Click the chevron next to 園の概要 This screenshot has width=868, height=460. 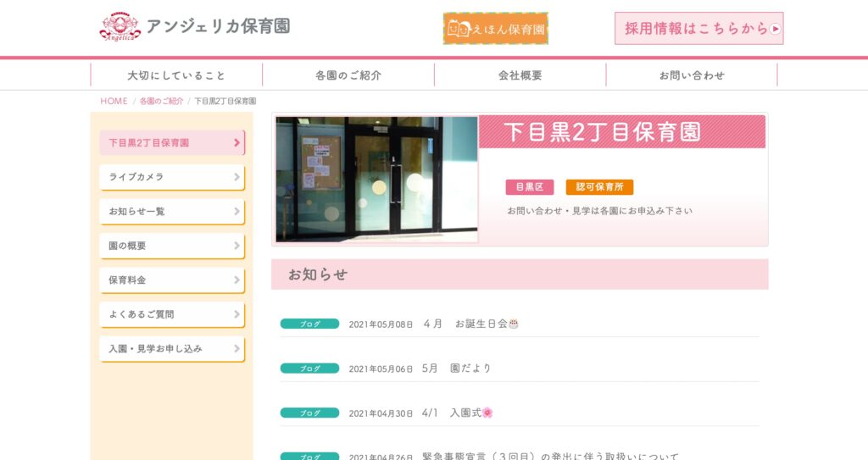click(x=237, y=246)
